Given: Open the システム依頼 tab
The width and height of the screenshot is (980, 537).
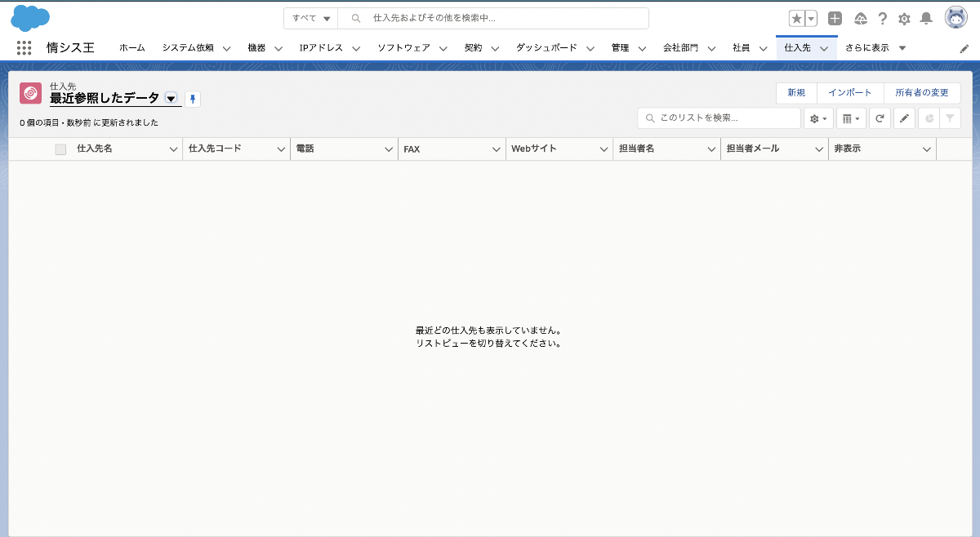Looking at the screenshot, I should click(x=188, y=48).
